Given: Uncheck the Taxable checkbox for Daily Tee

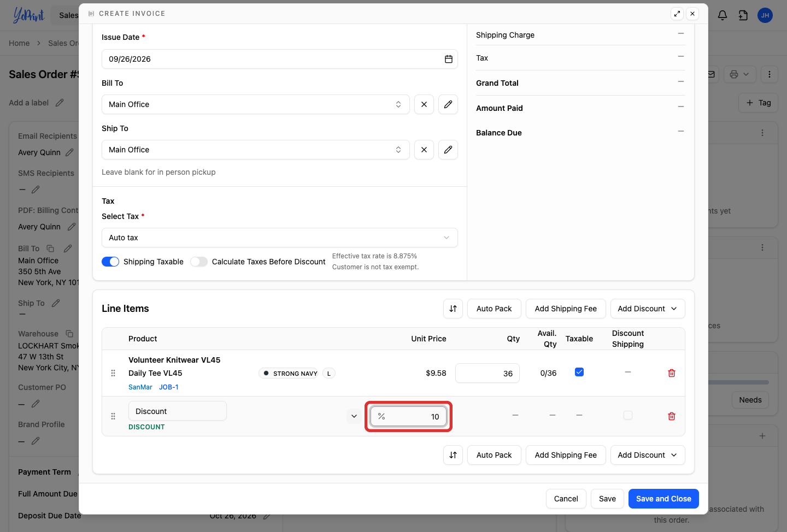Looking at the screenshot, I should tap(579, 372).
